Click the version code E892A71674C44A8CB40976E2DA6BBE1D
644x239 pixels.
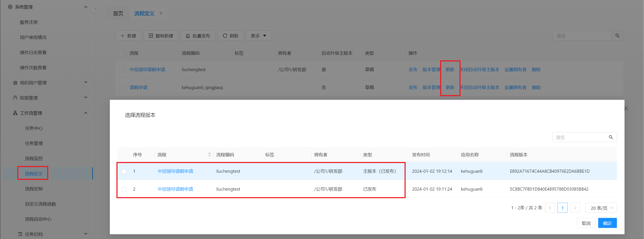coord(550,171)
